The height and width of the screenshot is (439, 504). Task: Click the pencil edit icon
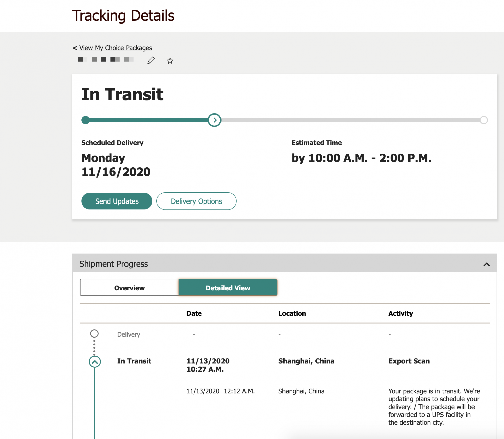[x=151, y=60]
